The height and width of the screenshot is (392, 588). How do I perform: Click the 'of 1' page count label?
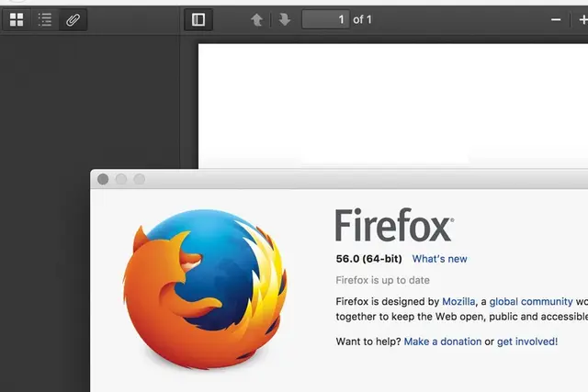tap(362, 19)
